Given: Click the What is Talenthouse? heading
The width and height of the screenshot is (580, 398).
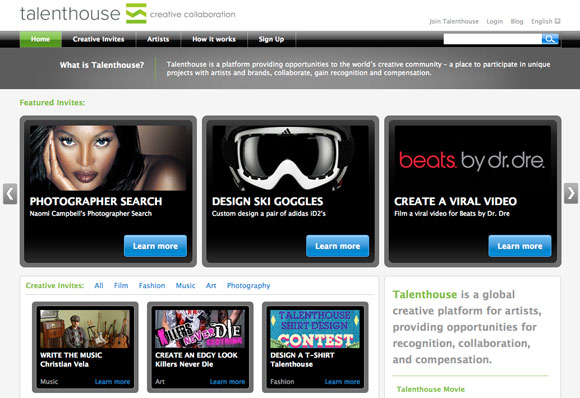Looking at the screenshot, I should point(102,65).
